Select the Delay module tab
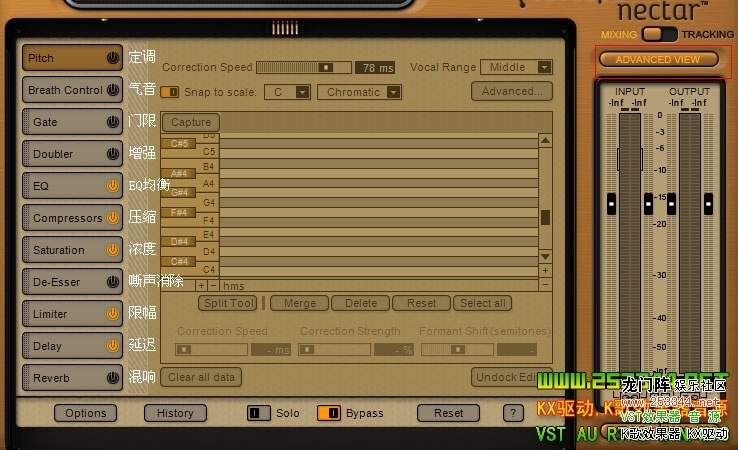The image size is (738, 450). pos(72,346)
